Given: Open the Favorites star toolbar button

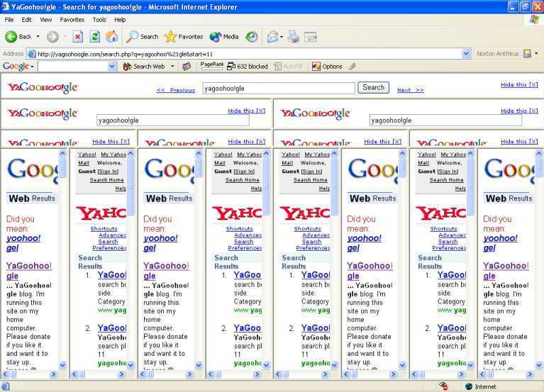Looking at the screenshot, I should 184,36.
